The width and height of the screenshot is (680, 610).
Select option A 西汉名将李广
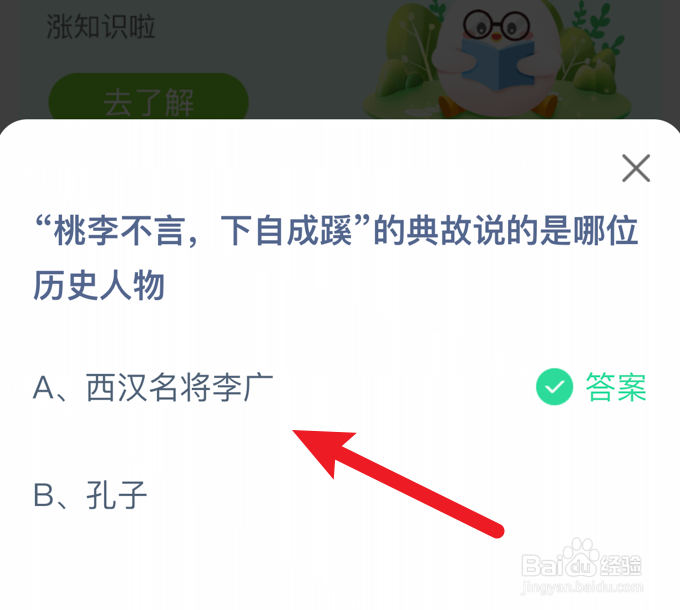click(154, 387)
